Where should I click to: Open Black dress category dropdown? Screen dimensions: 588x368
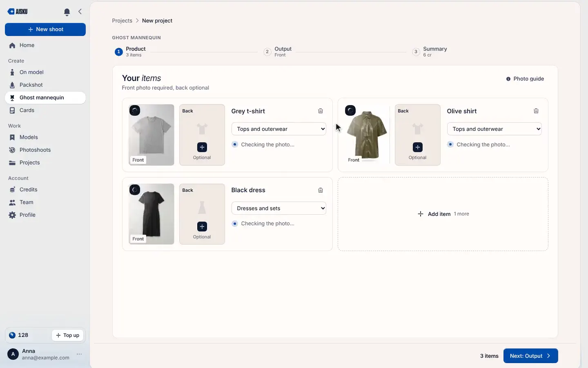279,208
